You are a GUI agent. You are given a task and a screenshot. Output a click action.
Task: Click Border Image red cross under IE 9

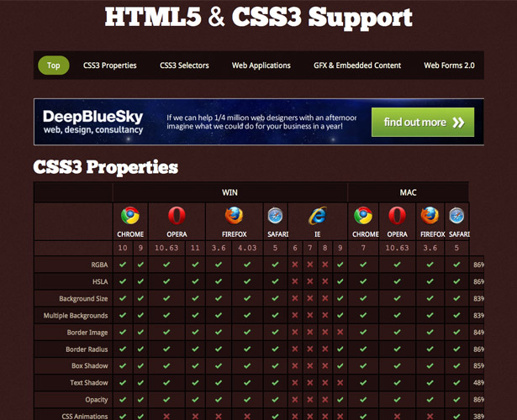340,332
